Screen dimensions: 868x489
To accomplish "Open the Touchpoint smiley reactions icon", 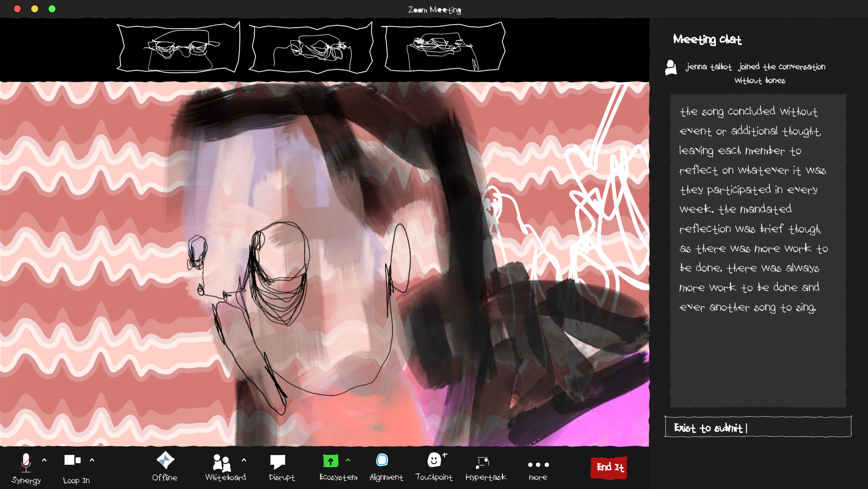I will [x=435, y=460].
